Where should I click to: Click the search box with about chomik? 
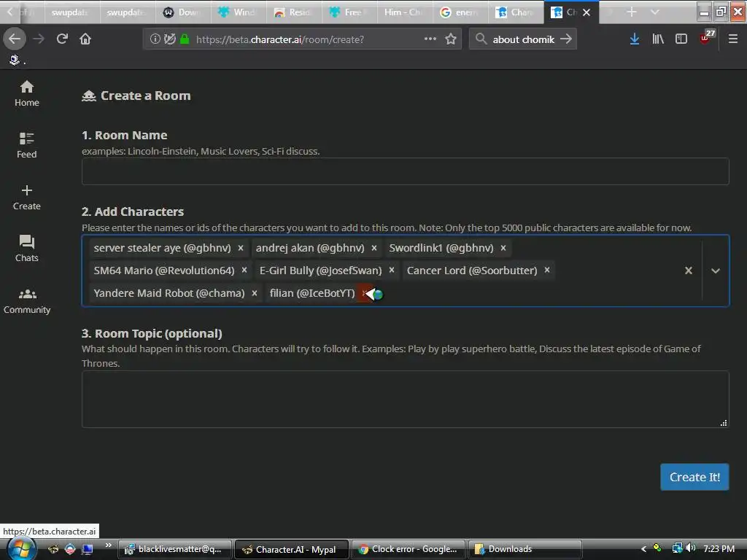(x=523, y=39)
